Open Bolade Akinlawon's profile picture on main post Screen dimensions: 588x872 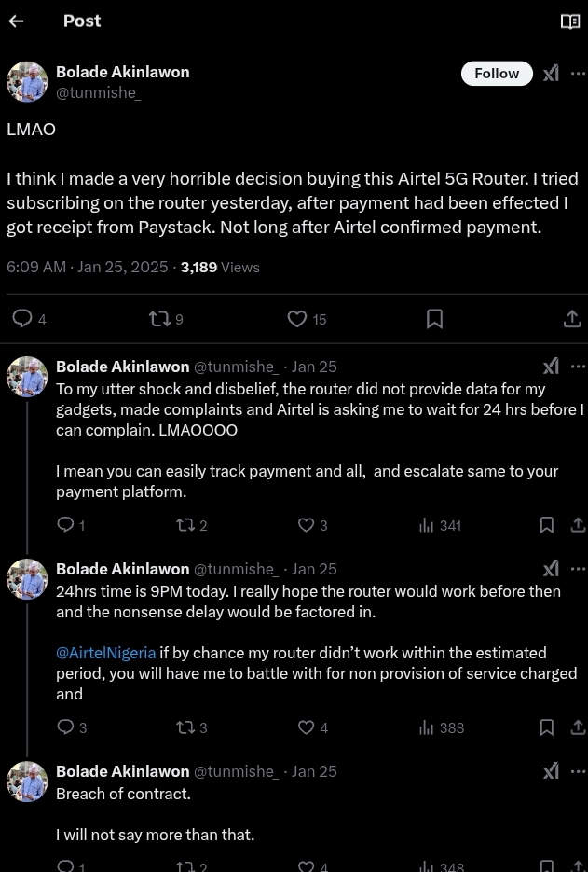pos(27,82)
